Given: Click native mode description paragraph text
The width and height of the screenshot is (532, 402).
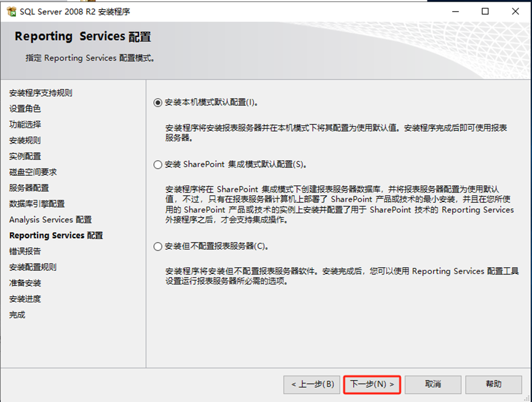Looking at the screenshot, I should click(x=336, y=133).
